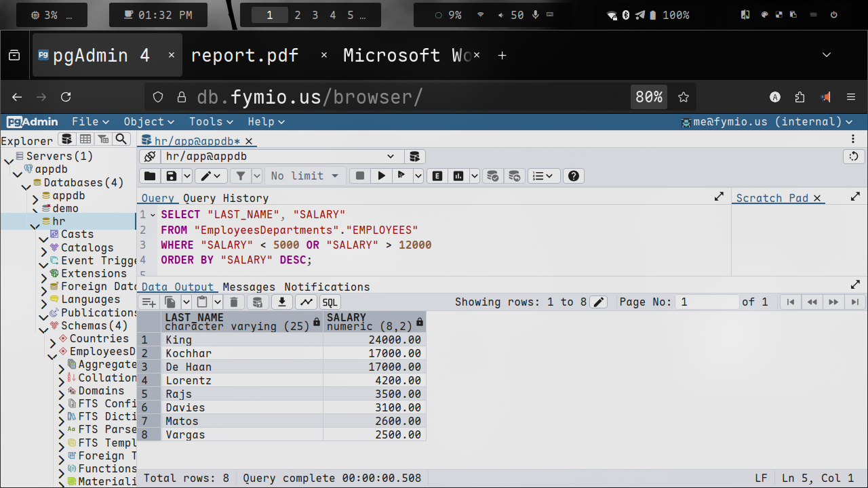
Task: Click the Search Objects magnifier icon
Action: click(x=121, y=139)
